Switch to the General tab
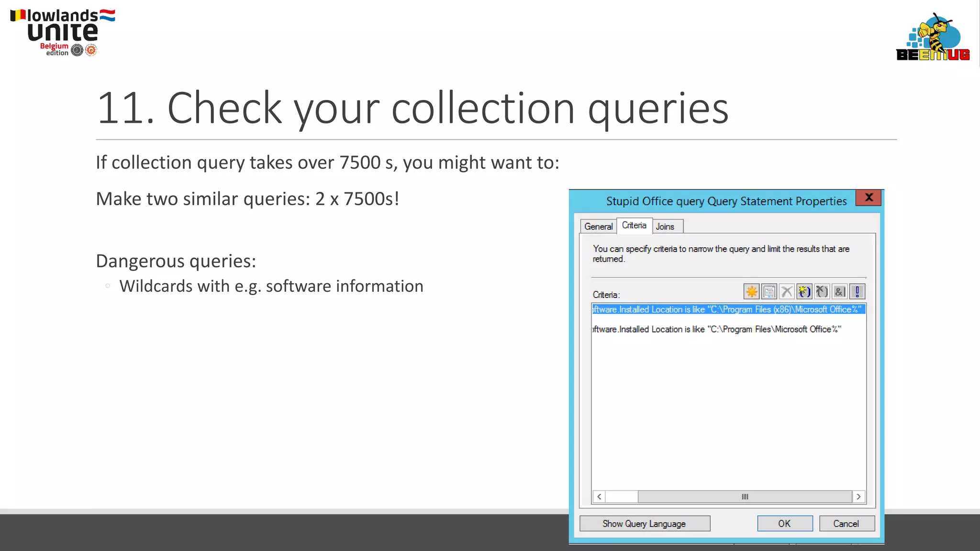Viewport: 980px width, 551px height. [598, 226]
